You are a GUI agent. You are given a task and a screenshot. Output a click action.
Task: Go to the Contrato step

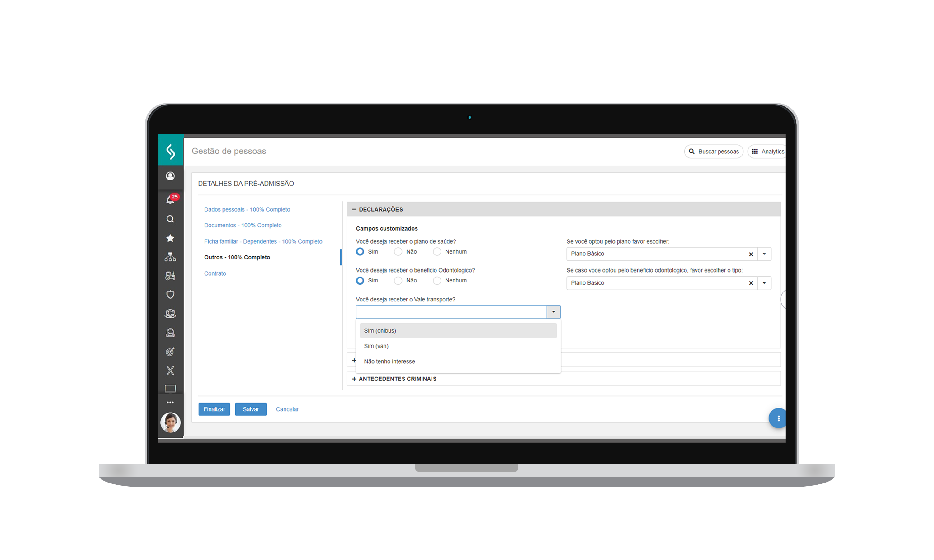tap(215, 273)
